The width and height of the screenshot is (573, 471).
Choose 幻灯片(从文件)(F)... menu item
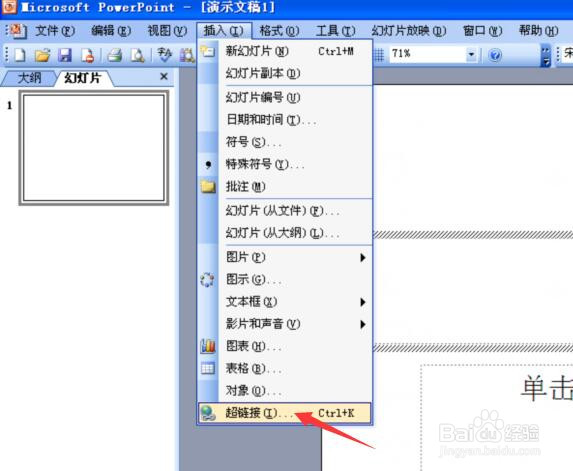click(x=285, y=211)
